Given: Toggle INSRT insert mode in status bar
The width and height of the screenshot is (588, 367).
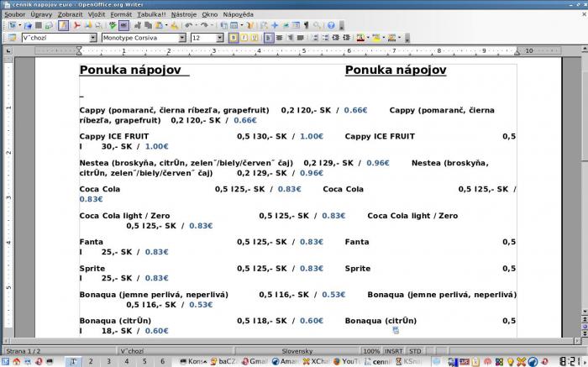Looking at the screenshot, I should tap(393, 351).
